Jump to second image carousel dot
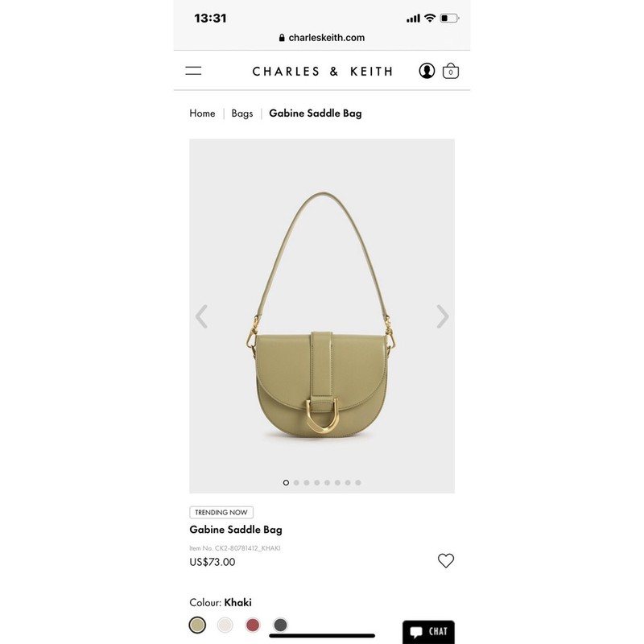The height and width of the screenshot is (644, 644). (x=296, y=482)
